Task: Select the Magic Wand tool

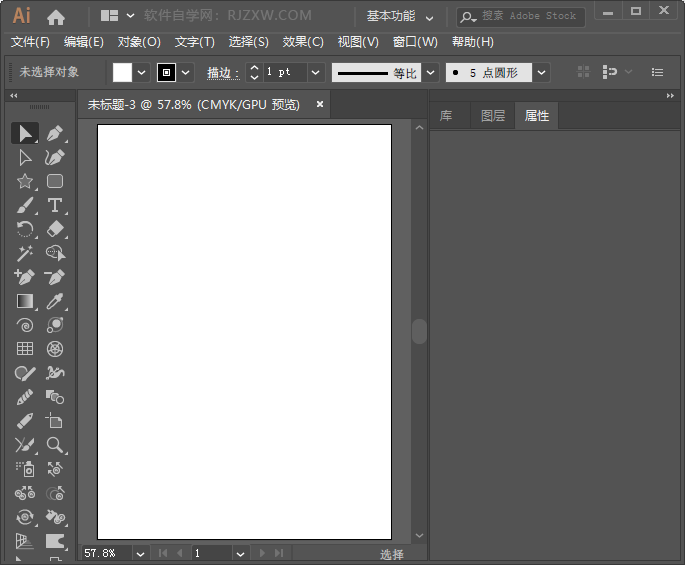Action: (x=25, y=253)
